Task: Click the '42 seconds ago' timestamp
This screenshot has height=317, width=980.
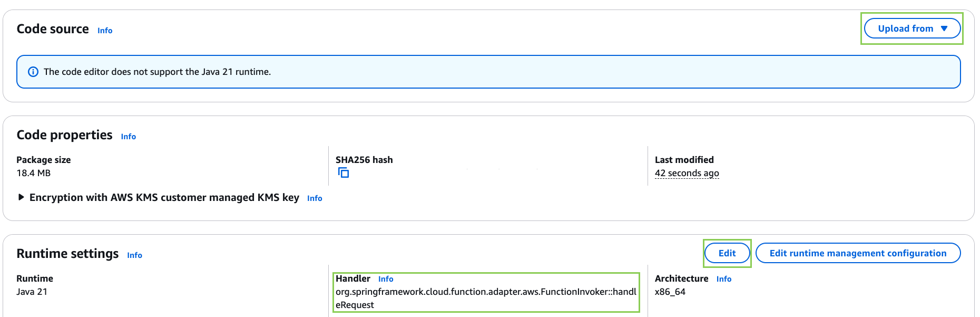Action: [687, 173]
